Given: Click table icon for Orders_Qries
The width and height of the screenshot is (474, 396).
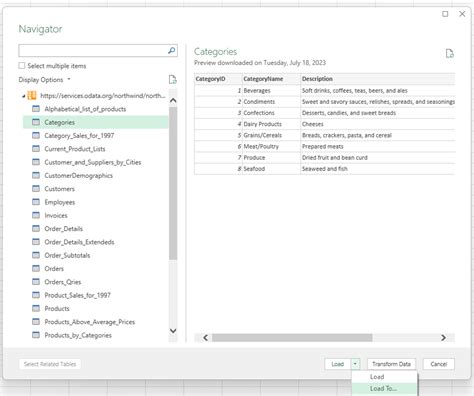Looking at the screenshot, I should [36, 282].
